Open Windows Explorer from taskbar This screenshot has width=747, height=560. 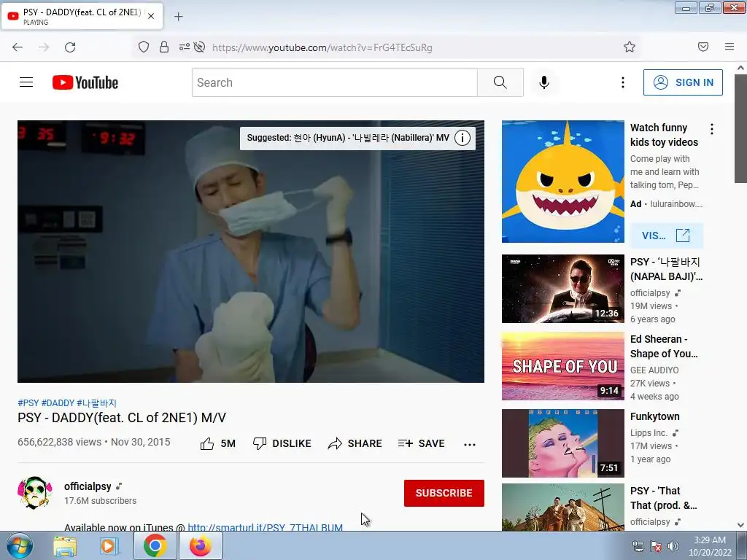point(65,545)
